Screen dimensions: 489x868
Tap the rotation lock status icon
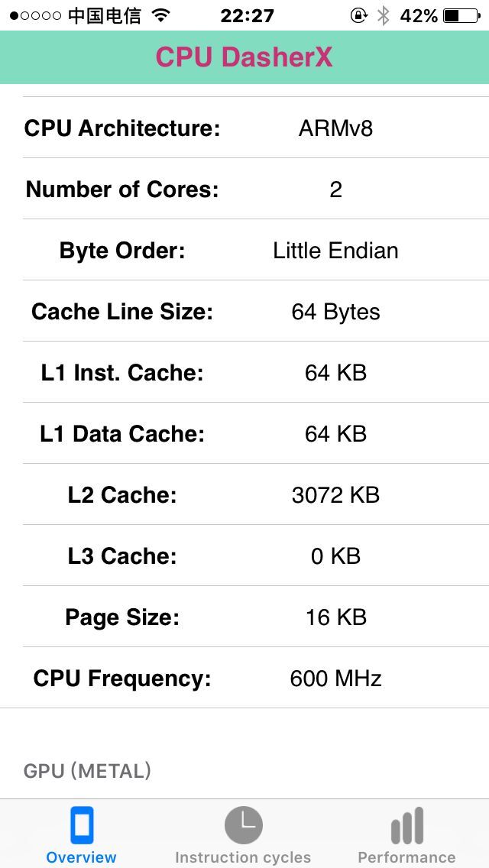pyautogui.click(x=358, y=15)
